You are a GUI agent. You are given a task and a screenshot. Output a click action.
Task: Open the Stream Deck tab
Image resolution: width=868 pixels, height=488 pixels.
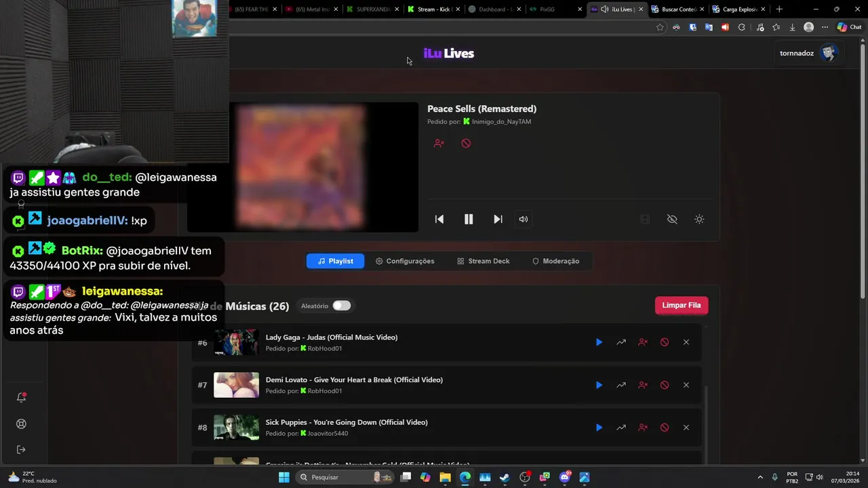point(483,261)
